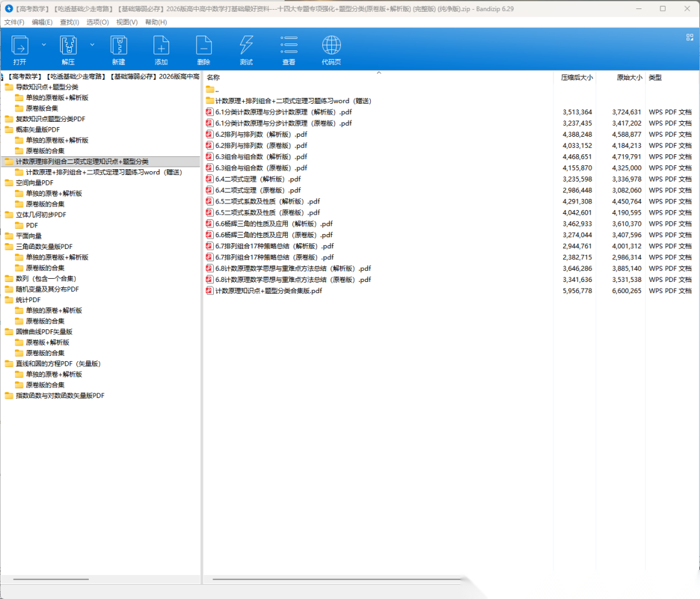Screen dimensions: 700x599
Task: Sort files by the 类型 column header
Action: 655,77
